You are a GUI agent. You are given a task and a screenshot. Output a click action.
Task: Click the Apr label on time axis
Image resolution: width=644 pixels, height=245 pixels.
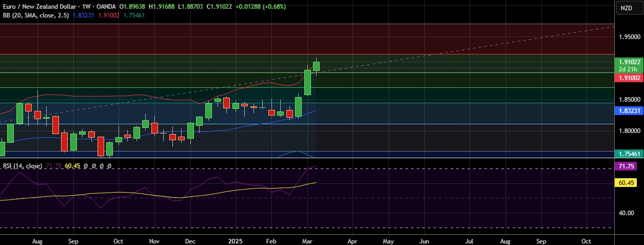point(352,240)
